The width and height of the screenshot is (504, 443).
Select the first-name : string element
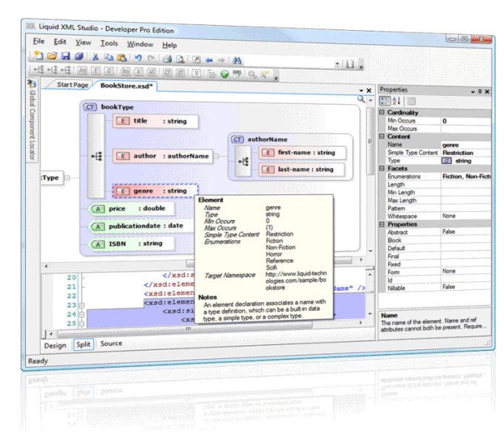(x=302, y=153)
